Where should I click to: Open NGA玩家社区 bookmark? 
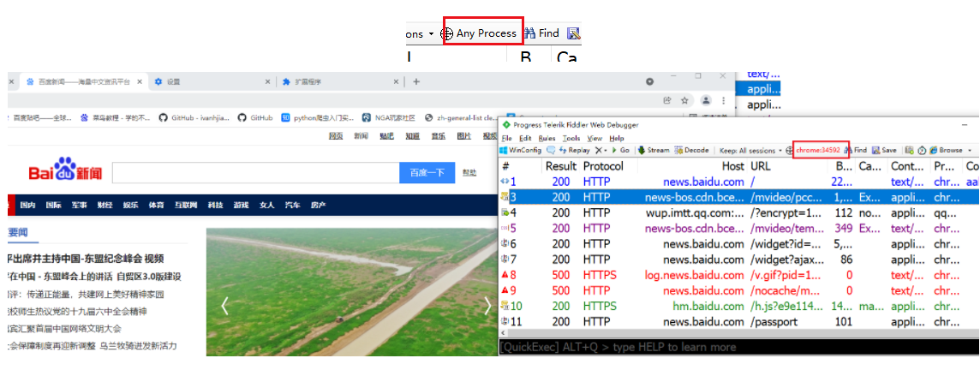(388, 117)
